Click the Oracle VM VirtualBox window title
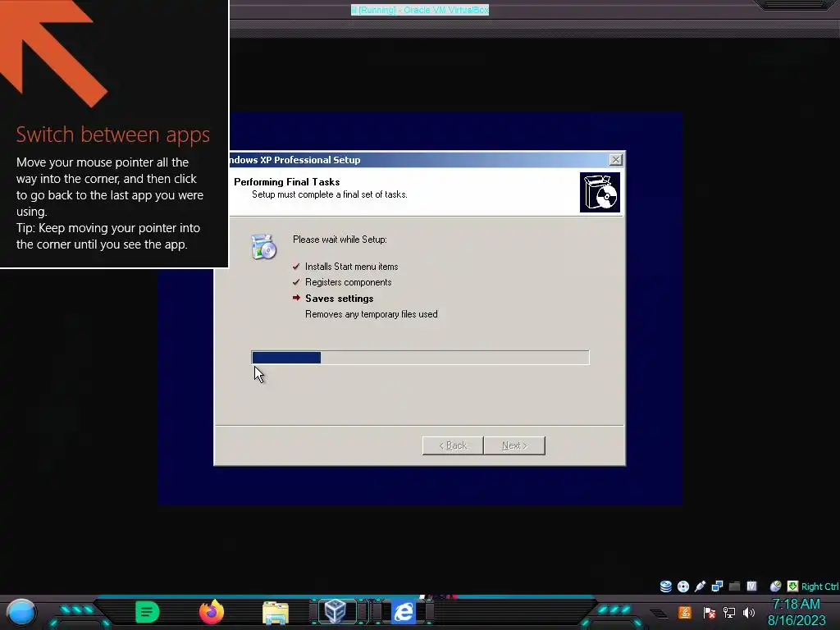 pos(419,10)
